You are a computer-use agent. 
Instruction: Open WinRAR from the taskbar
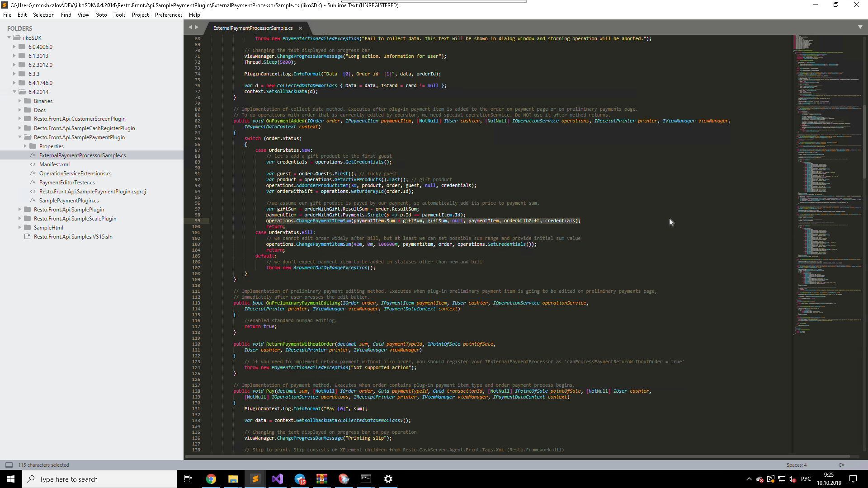pyautogui.click(x=321, y=479)
